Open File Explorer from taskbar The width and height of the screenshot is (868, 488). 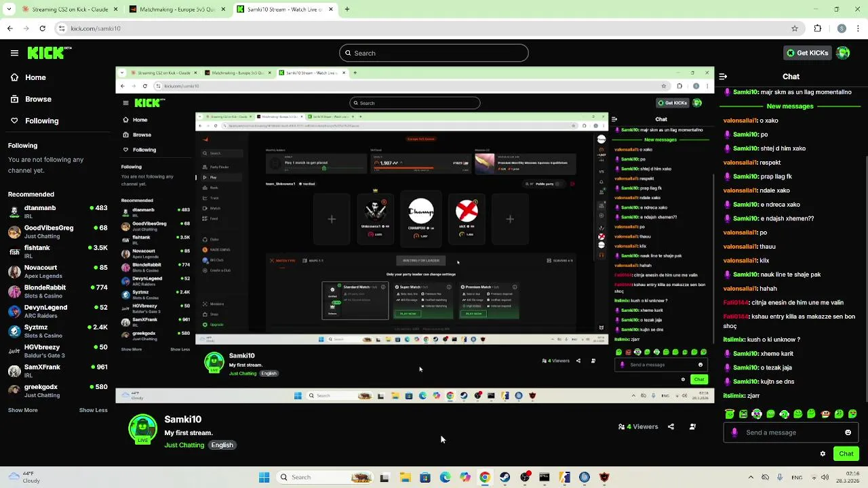coord(405,477)
